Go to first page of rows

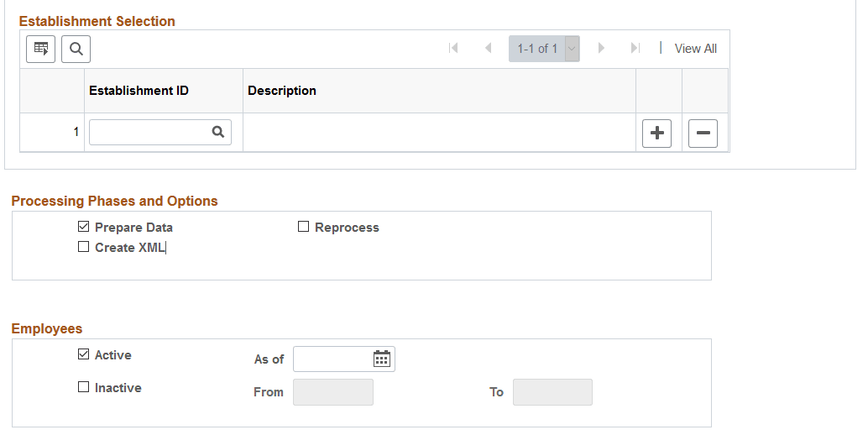point(453,49)
